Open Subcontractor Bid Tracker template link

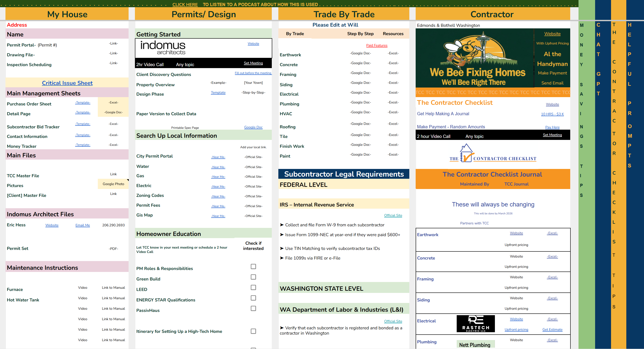click(83, 124)
